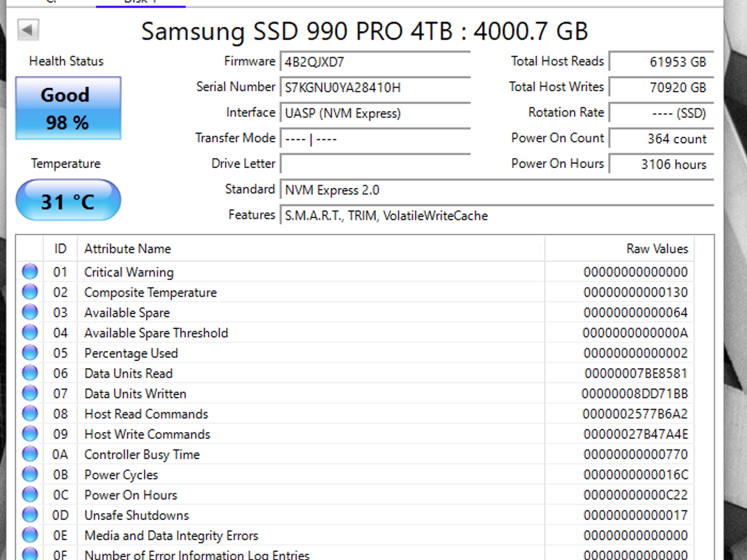The width and height of the screenshot is (747, 560).
Task: Click the Features field with S.M.A.R.T., TRIM
Action: tap(497, 215)
